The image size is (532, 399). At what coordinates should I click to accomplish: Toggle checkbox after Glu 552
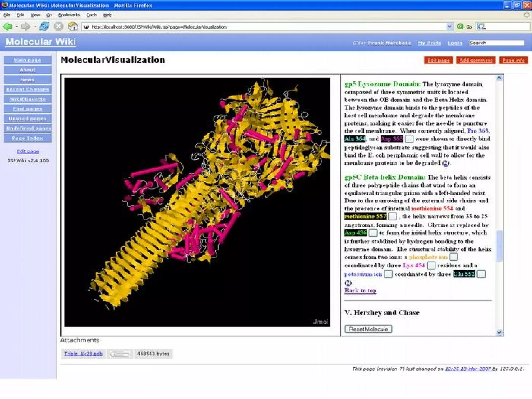(481, 274)
